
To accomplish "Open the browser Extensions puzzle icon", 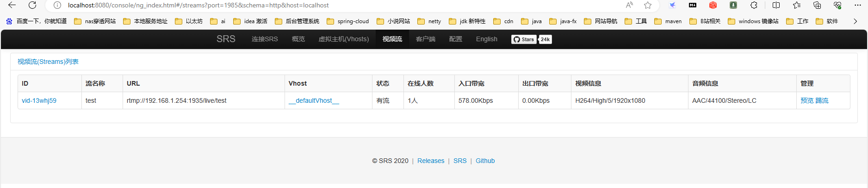I will (754, 5).
